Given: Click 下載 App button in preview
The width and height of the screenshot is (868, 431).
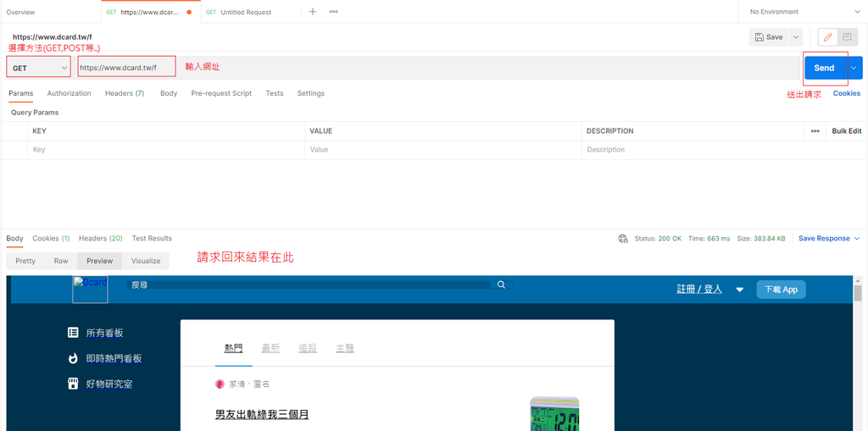Looking at the screenshot, I should tap(781, 290).
